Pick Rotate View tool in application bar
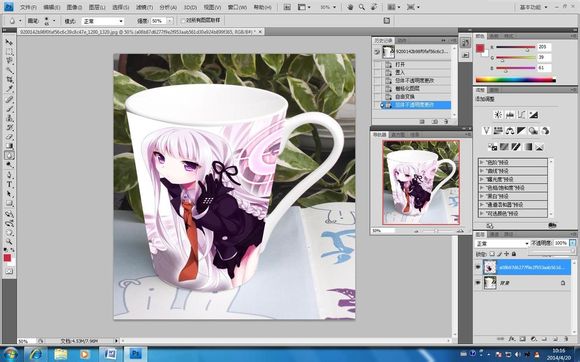The height and width of the screenshot is (362, 580). click(x=374, y=7)
